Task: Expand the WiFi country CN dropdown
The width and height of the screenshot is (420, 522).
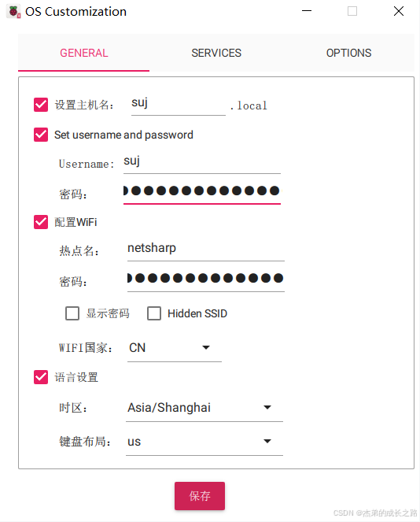Action: (x=175, y=348)
